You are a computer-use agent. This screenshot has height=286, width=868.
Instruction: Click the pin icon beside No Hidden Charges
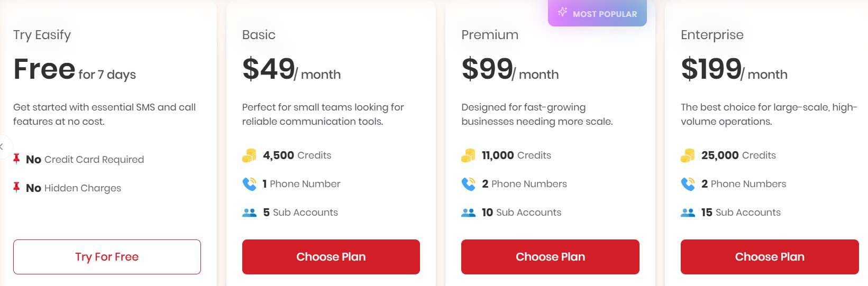16,187
